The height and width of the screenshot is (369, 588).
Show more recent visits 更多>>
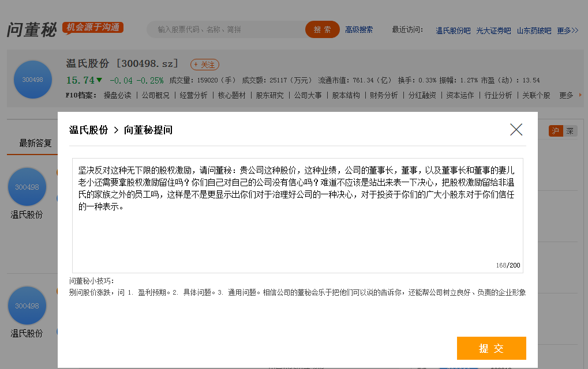click(567, 31)
